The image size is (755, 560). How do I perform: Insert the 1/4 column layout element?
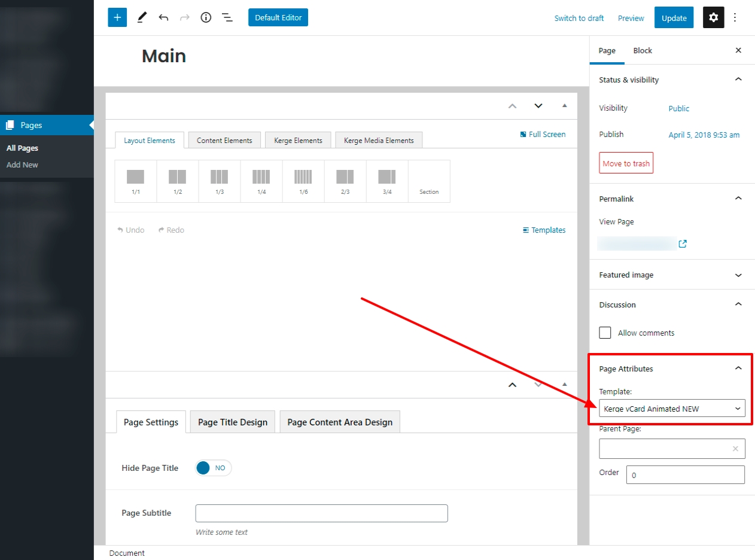[261, 181]
